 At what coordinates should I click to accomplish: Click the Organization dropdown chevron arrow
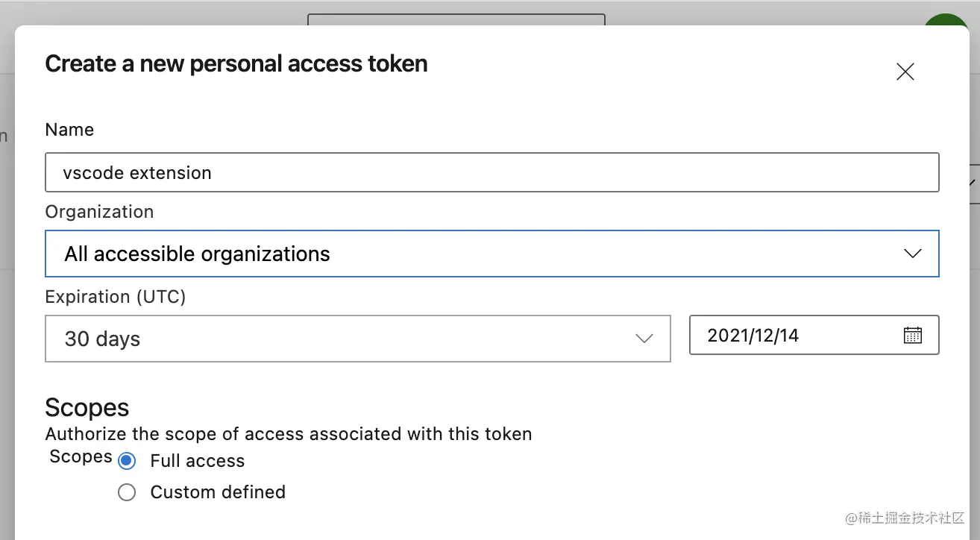912,254
